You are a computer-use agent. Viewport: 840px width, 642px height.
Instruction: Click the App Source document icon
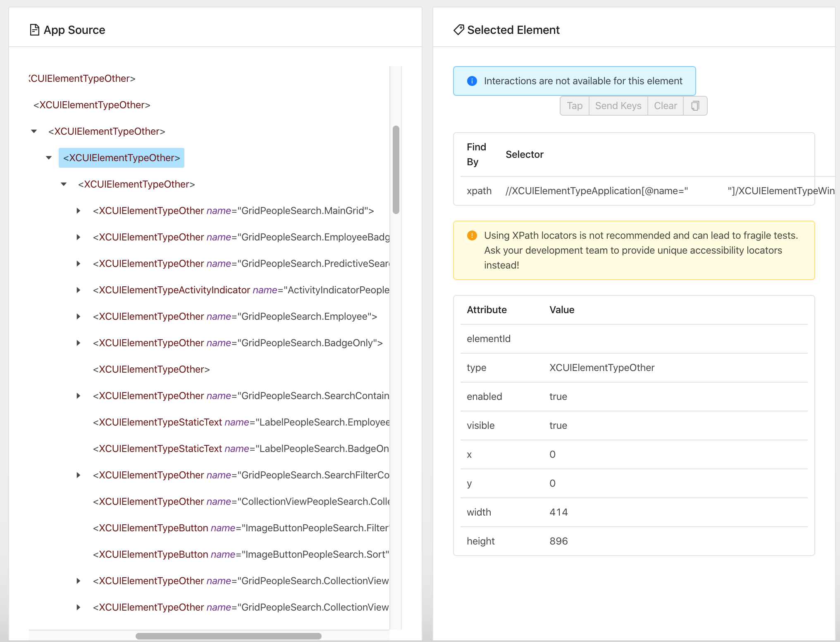[34, 30]
